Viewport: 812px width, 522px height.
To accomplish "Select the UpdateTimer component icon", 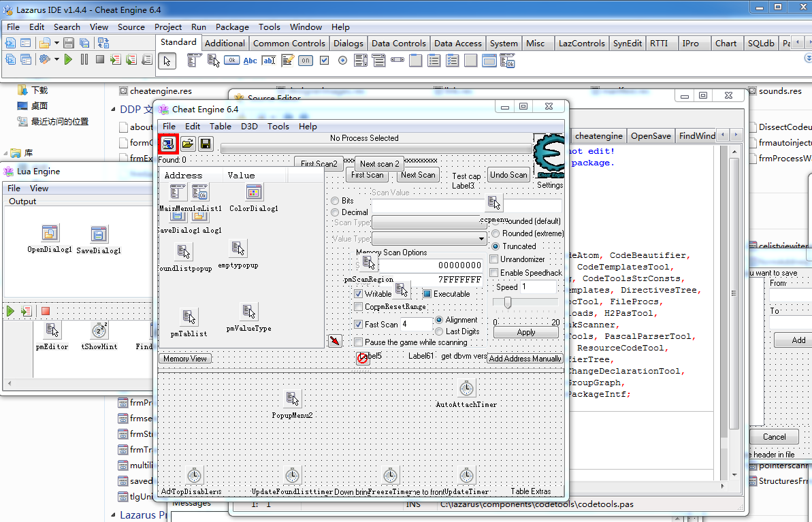I will coord(466,476).
